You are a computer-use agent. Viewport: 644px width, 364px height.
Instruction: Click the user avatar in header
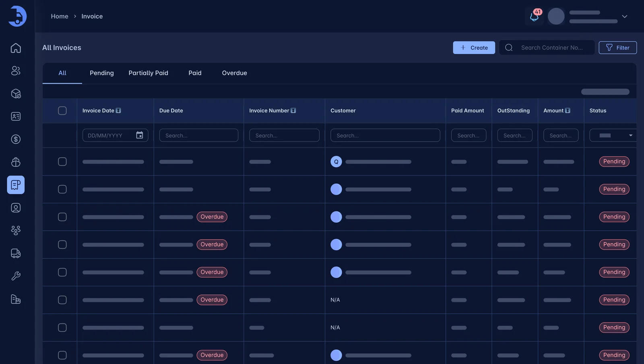[x=556, y=17]
